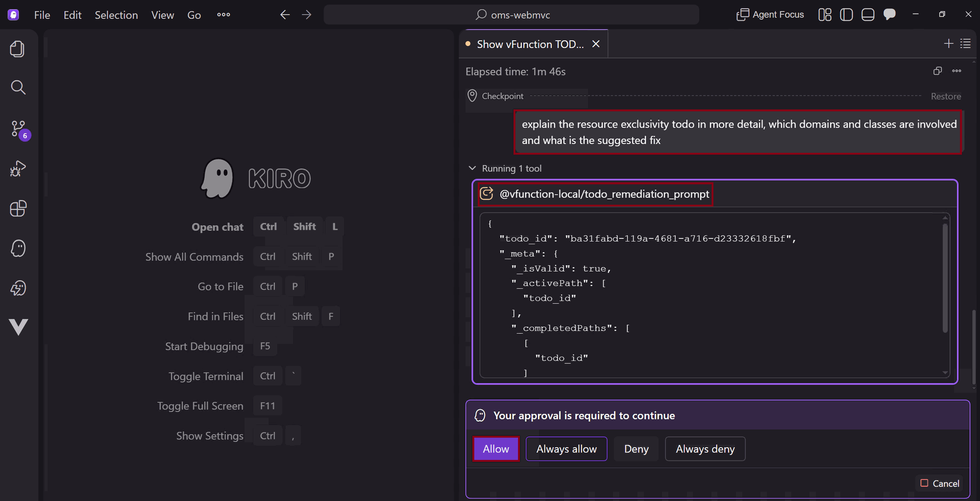
Task: Click Restore on the checkpoint
Action: point(946,96)
